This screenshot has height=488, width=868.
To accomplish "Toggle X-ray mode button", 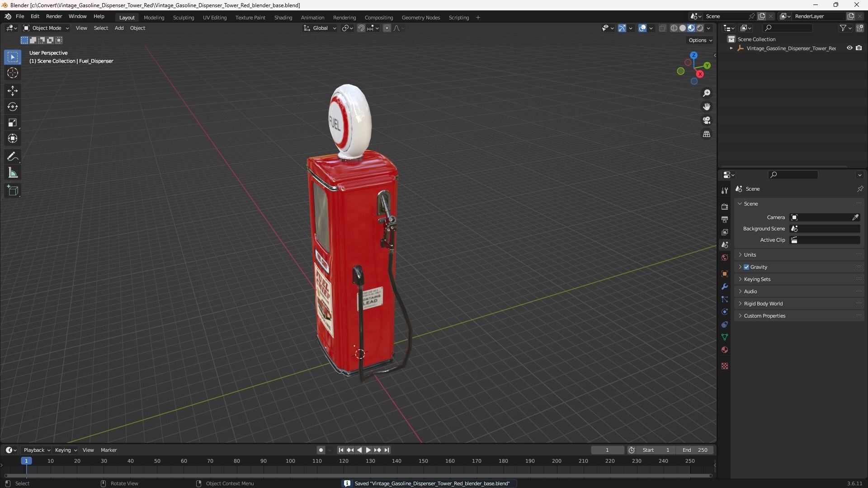I will click(662, 28).
